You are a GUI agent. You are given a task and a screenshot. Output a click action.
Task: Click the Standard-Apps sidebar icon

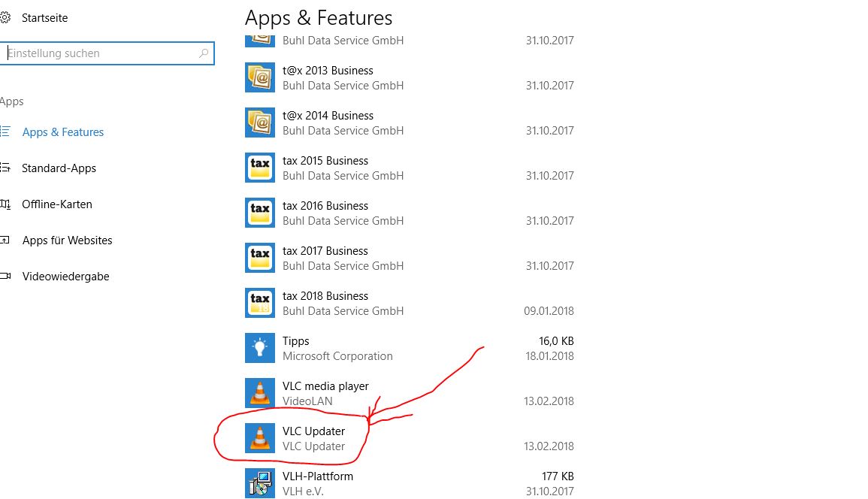(x=5, y=168)
